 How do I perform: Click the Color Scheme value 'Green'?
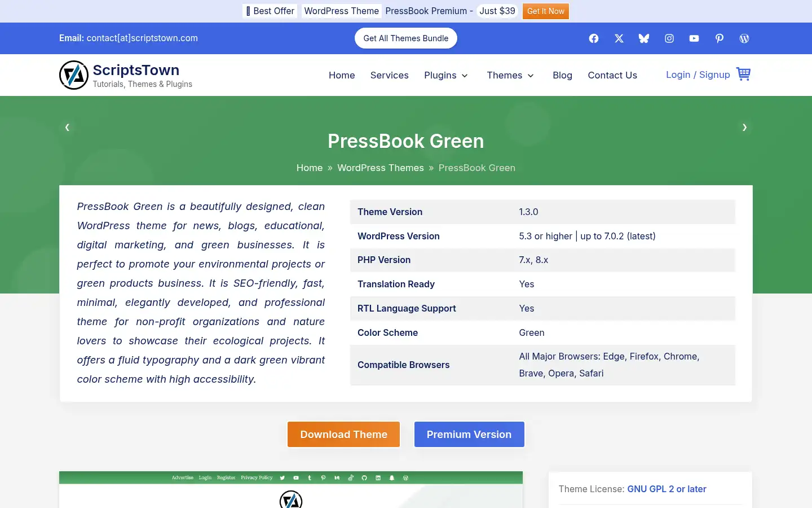[532, 332]
